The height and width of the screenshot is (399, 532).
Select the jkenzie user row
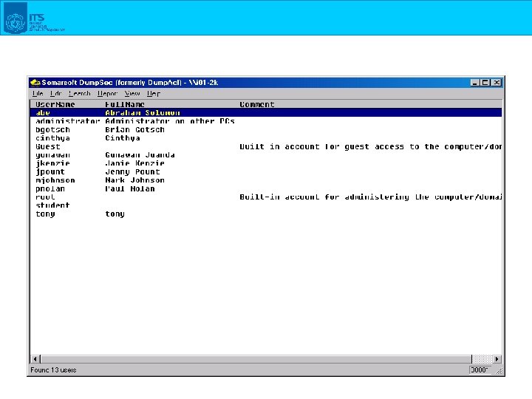click(x=266, y=163)
